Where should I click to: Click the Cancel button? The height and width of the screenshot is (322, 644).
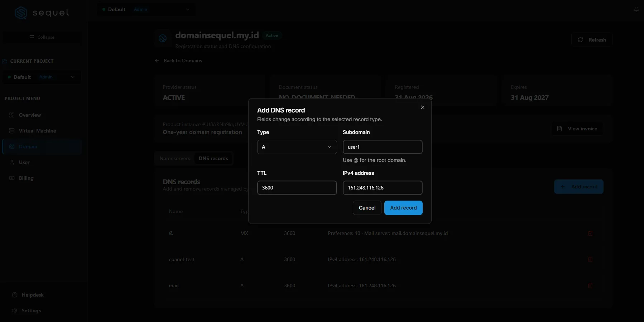tap(367, 208)
